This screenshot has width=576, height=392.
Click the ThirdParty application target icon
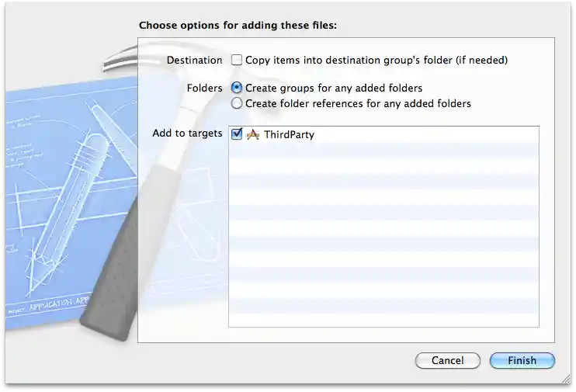253,134
